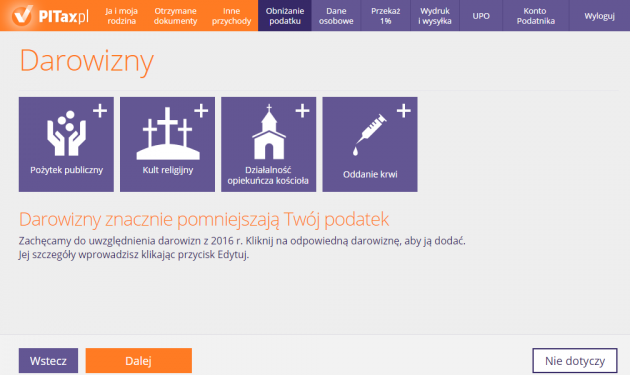Select the hands with coins donation icon
The image size is (630, 375).
coord(66,133)
